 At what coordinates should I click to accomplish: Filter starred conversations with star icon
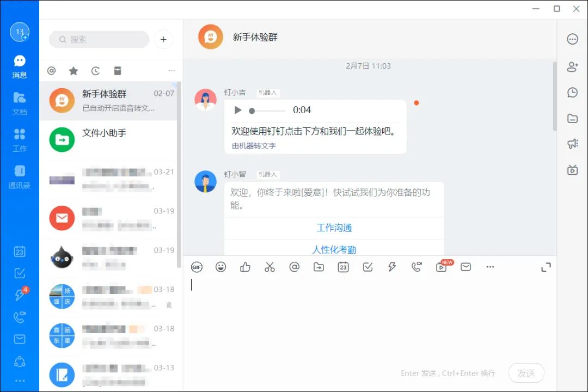pyautogui.click(x=73, y=71)
